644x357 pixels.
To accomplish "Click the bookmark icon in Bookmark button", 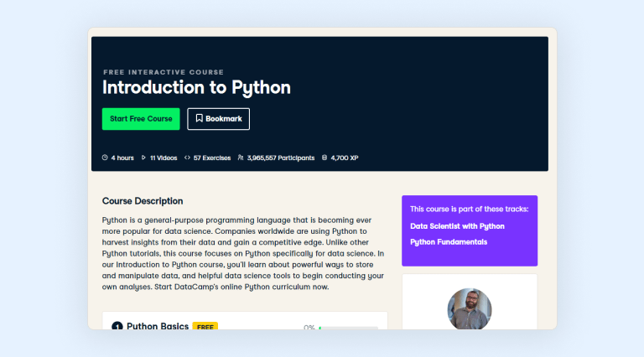I will [x=199, y=119].
